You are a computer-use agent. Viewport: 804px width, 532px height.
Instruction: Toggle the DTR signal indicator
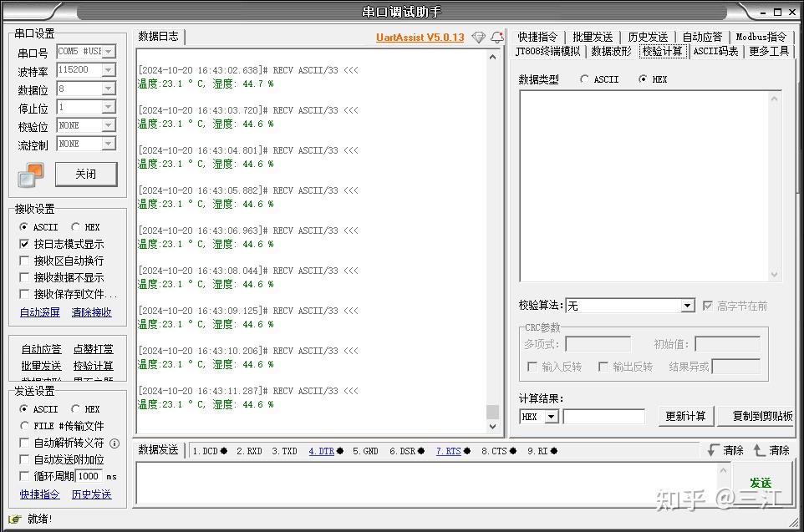click(x=326, y=451)
